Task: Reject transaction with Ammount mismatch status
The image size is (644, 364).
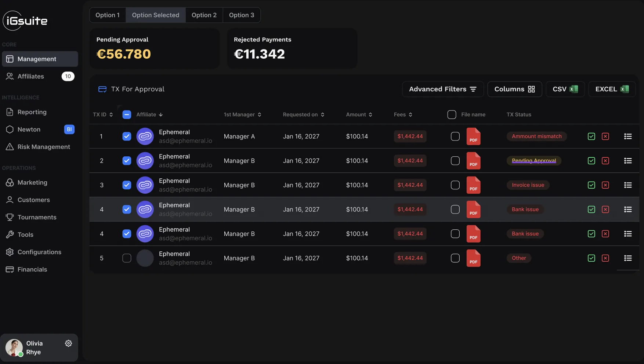Action: click(x=605, y=136)
